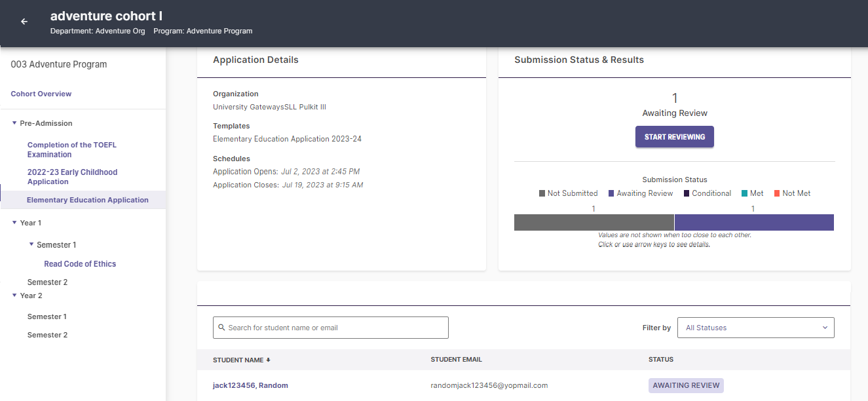Viewport: 868px width, 401px height.
Task: Select Semester 1 under Year 2
Action: click(47, 316)
